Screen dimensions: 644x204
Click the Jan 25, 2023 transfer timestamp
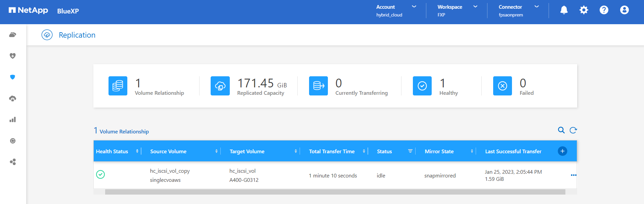[513, 172]
